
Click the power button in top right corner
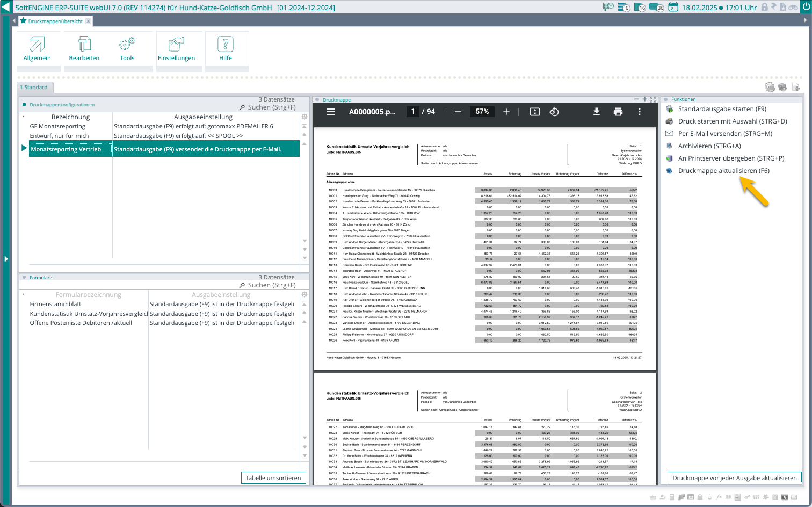[806, 8]
